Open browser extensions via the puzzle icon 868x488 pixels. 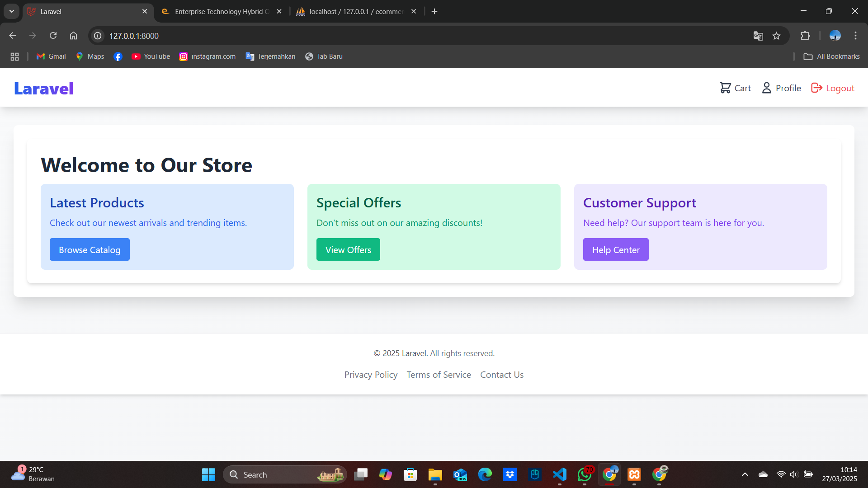point(806,36)
